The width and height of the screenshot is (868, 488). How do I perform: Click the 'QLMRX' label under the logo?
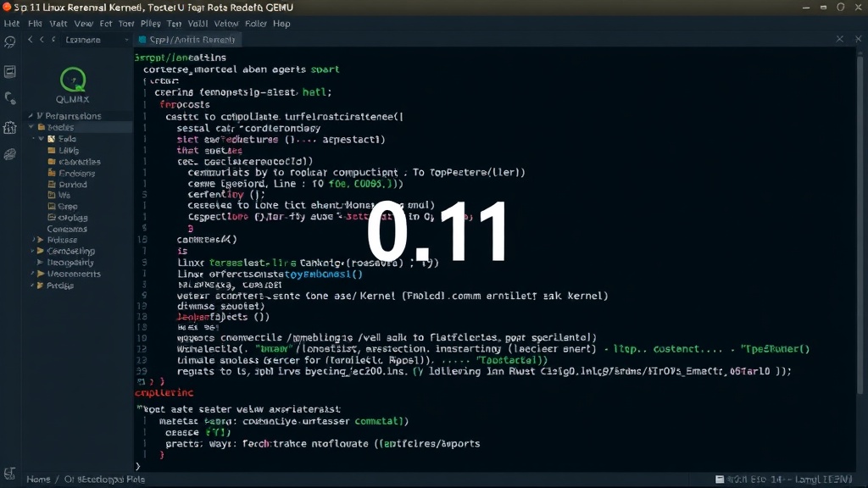(x=73, y=100)
